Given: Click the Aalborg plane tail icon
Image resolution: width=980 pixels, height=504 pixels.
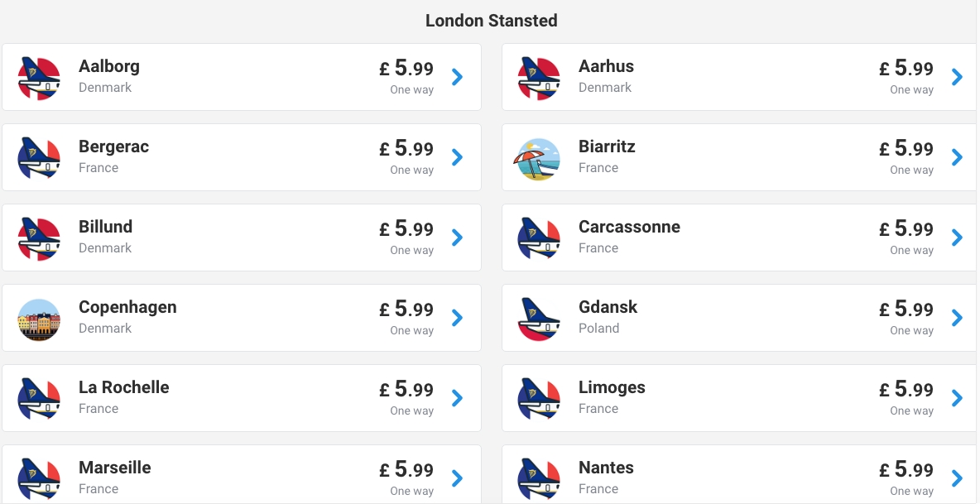Looking at the screenshot, I should [x=39, y=78].
